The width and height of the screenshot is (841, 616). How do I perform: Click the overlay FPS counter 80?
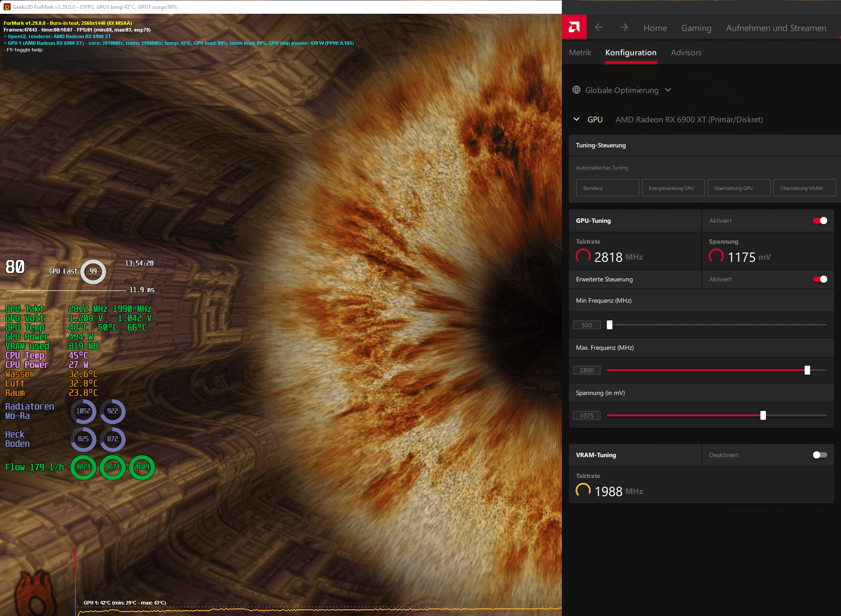pos(15,267)
